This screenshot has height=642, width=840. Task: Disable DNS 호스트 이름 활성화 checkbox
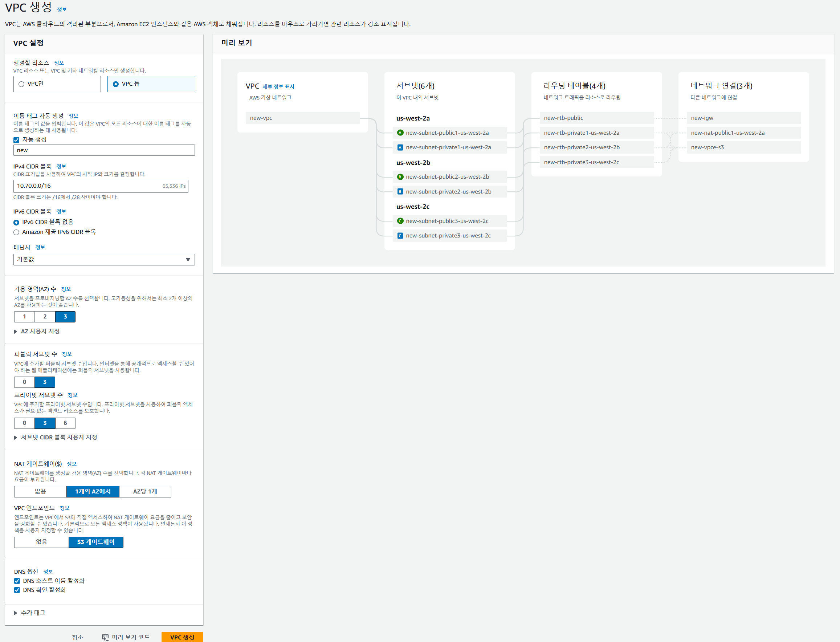(17, 581)
